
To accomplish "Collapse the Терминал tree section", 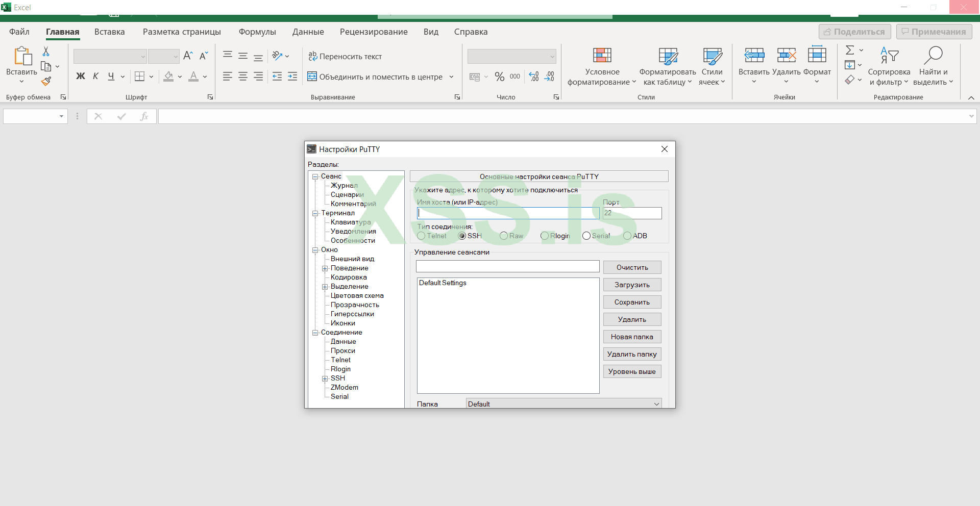I will 315,213.
